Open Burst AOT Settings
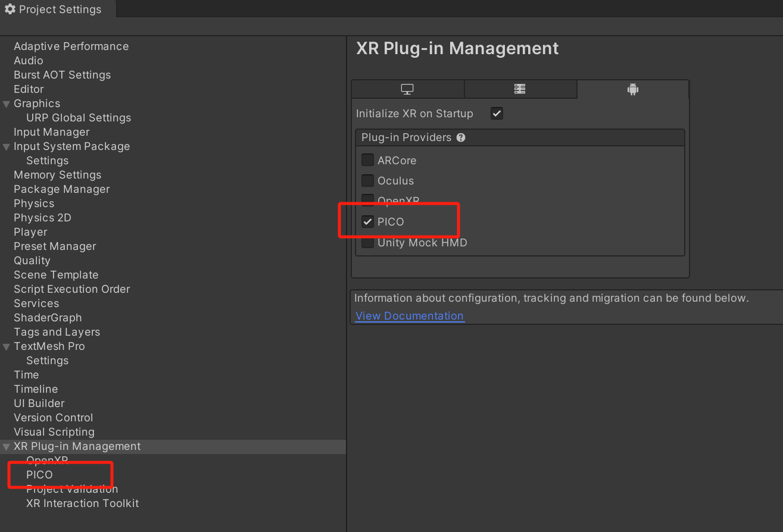This screenshot has height=532, width=783. click(62, 75)
